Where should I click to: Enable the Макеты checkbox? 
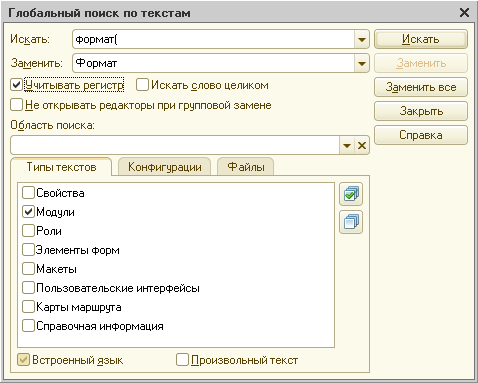tap(28, 269)
